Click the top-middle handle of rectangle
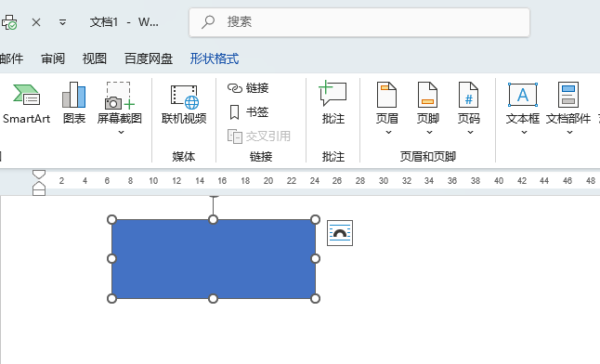600x364 pixels. pos(213,219)
